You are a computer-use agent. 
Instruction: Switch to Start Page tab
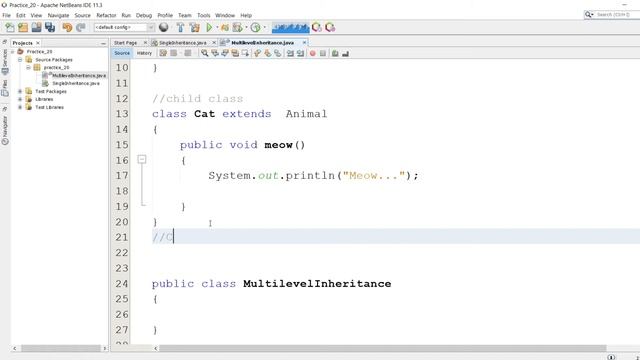pos(125,43)
